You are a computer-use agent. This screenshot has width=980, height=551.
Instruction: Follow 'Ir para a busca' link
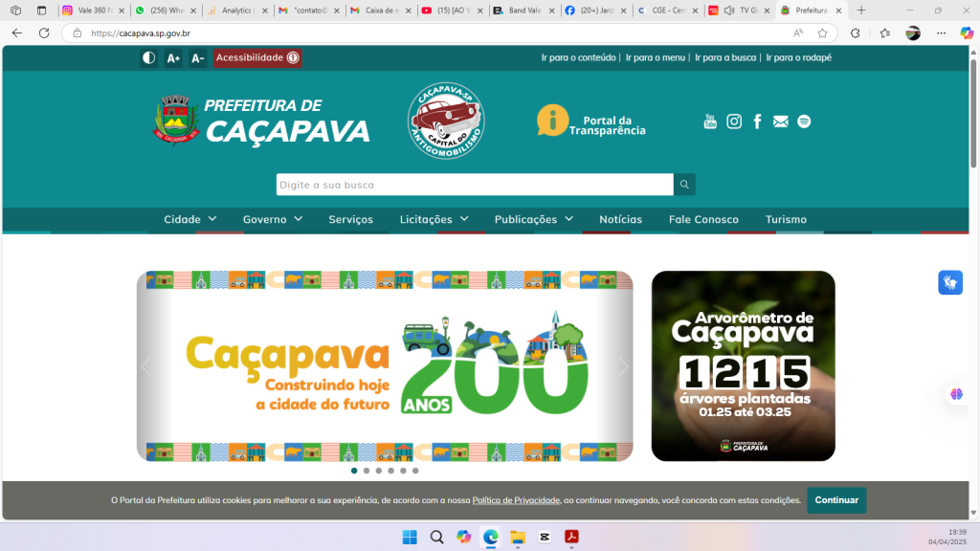725,57
